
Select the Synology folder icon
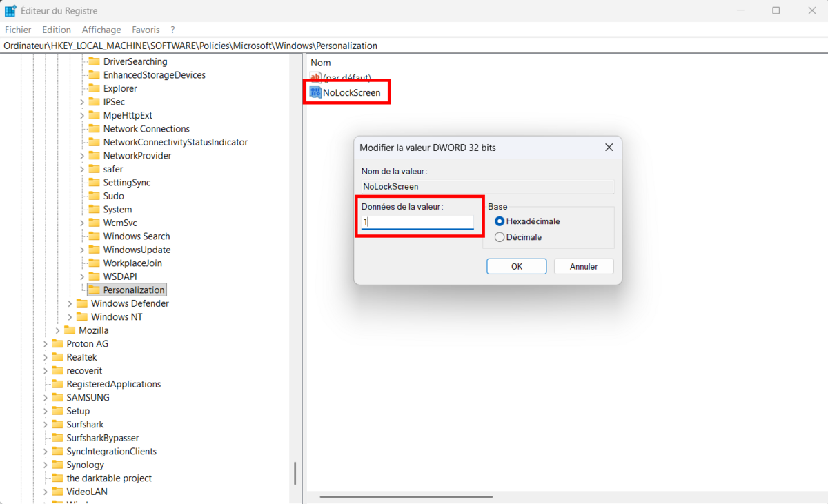coord(57,465)
